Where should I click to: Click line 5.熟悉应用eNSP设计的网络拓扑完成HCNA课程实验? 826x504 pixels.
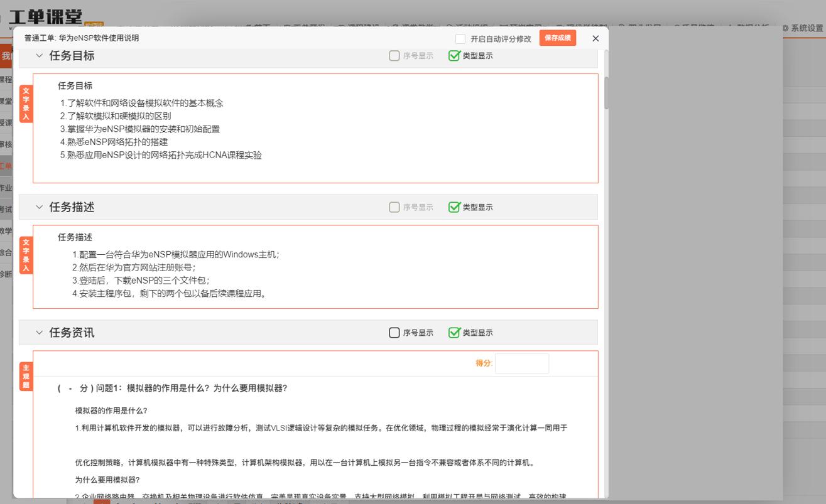pyautogui.click(x=161, y=155)
